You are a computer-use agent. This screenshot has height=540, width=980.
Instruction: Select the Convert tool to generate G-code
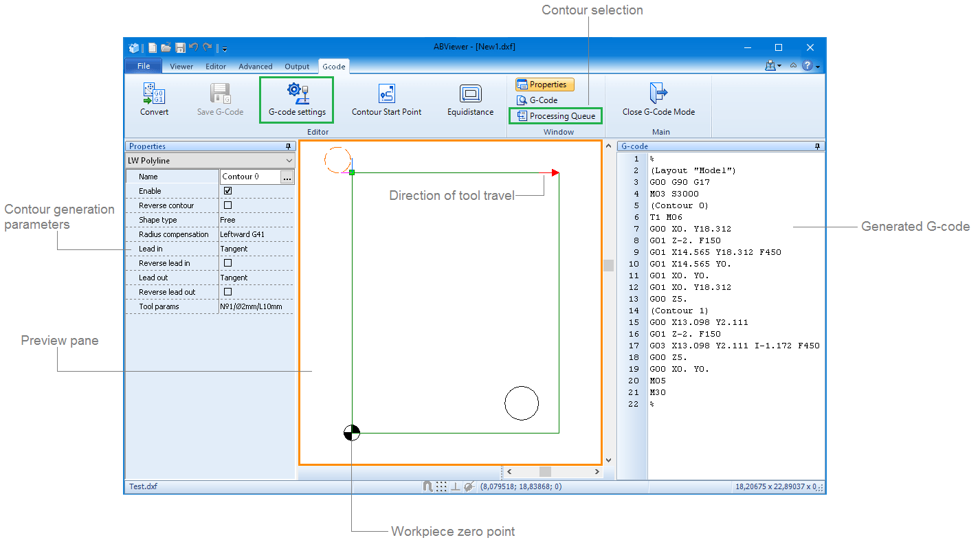pyautogui.click(x=154, y=98)
